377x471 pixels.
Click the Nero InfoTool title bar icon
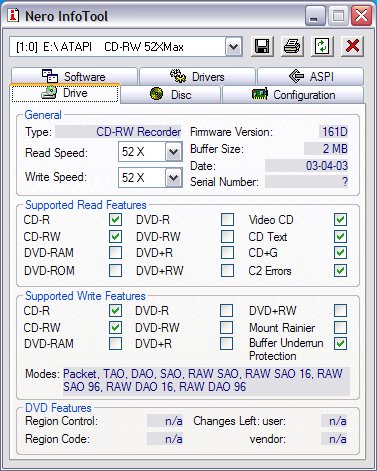[x=13, y=15]
